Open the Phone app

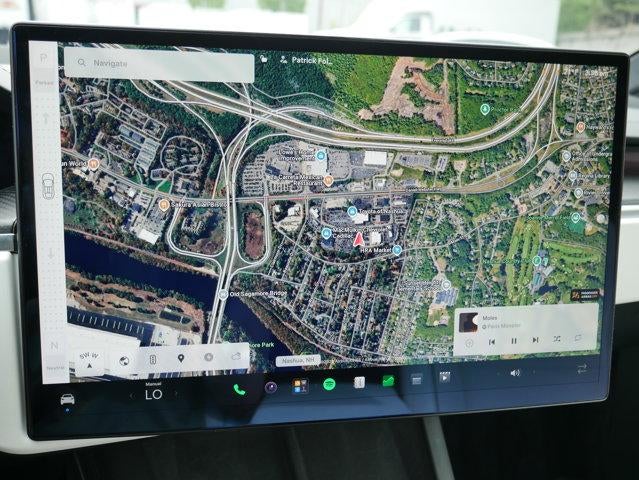(x=239, y=390)
